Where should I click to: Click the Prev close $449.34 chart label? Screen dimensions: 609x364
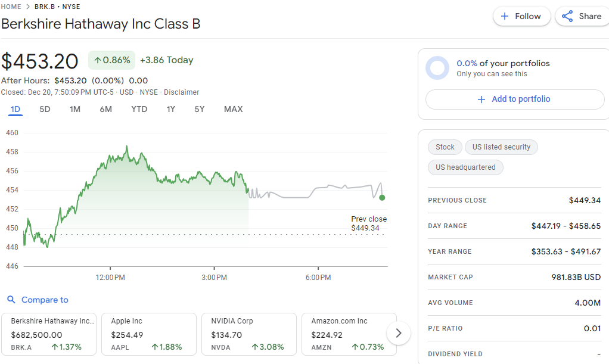coord(369,223)
